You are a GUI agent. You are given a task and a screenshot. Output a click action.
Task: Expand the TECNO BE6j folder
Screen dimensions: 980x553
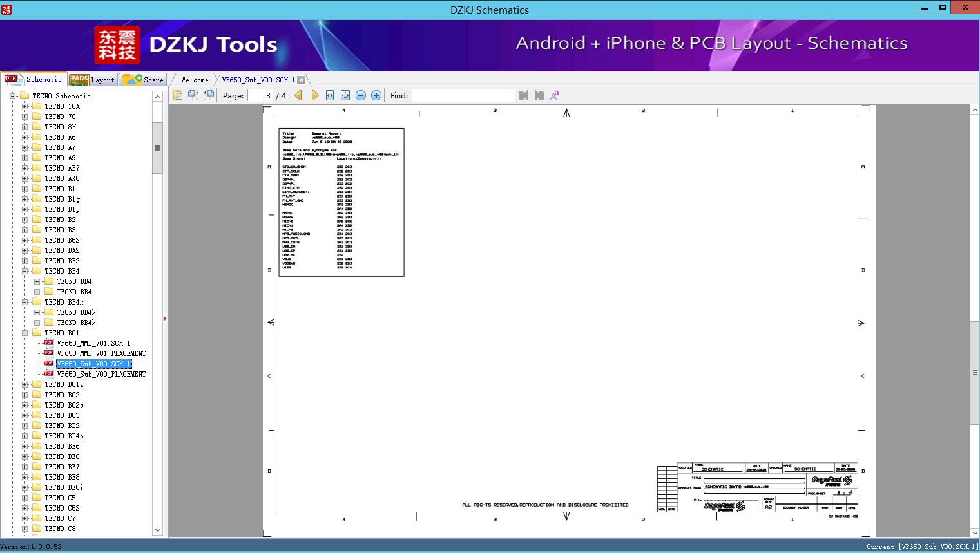[25, 456]
